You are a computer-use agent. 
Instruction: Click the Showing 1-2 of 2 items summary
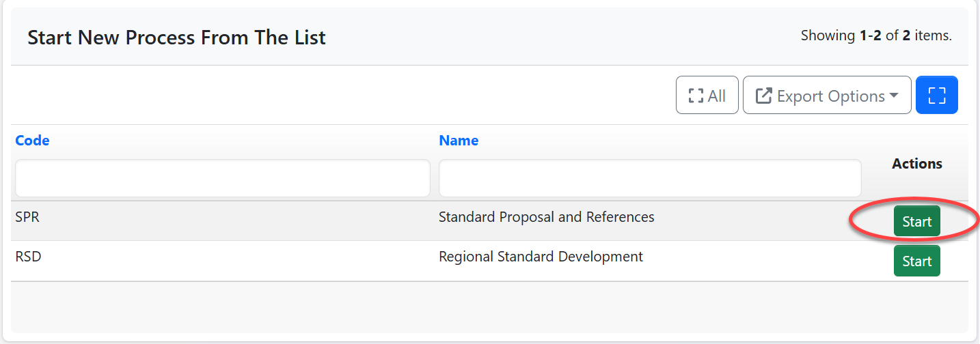click(876, 35)
